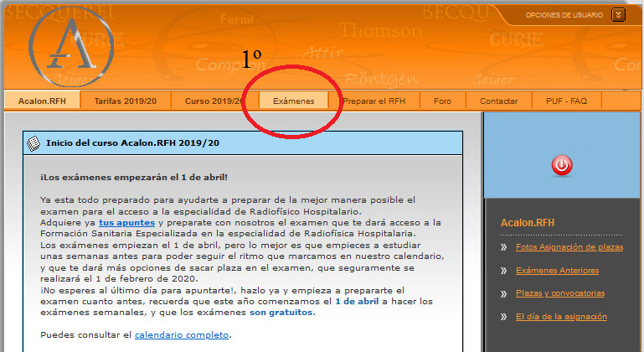This screenshot has width=644, height=352.
Task: Switch to the Acalon.RFH tab
Action: 42,101
